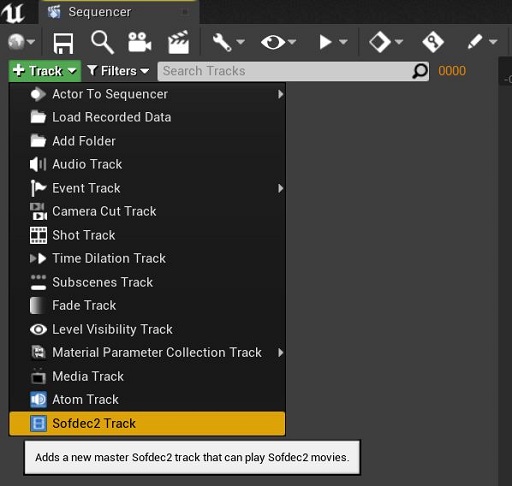Click the gradient Fade Track icon
This screenshot has height=486, width=512.
click(37, 306)
